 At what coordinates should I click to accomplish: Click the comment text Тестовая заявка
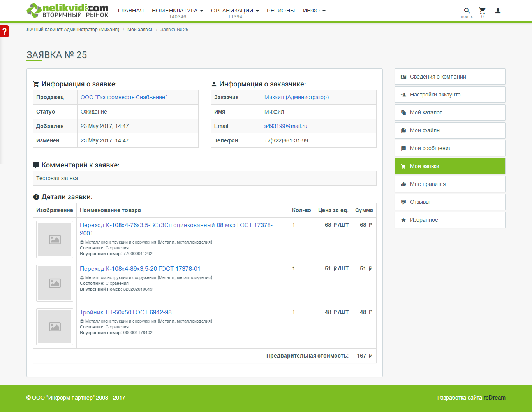(57, 178)
